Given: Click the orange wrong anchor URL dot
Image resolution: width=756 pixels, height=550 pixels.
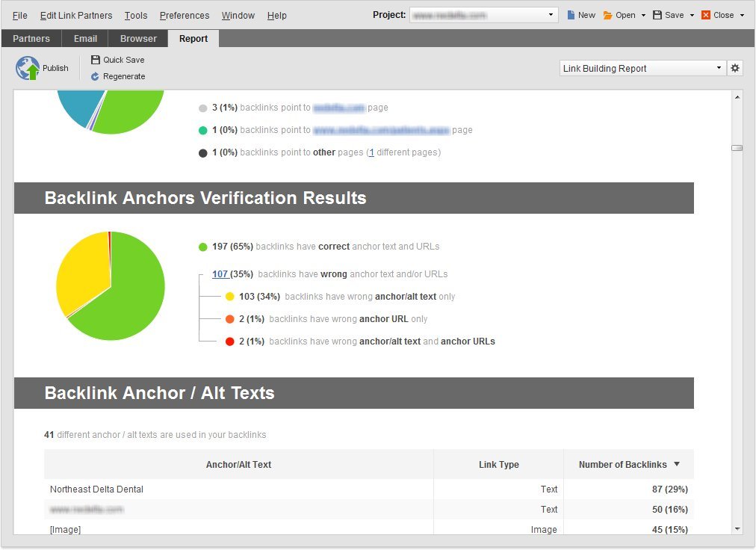Looking at the screenshot, I should coord(230,319).
